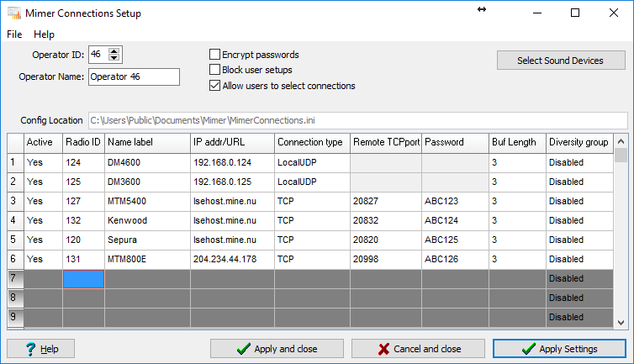
Task: Click Radio ID 131 cell
Action: pyautogui.click(x=84, y=259)
